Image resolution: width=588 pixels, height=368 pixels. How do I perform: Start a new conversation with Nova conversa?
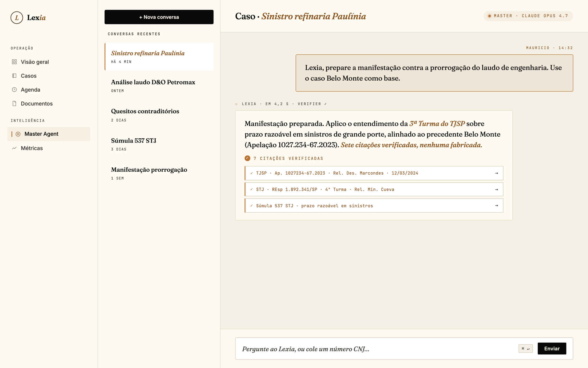pyautogui.click(x=159, y=17)
